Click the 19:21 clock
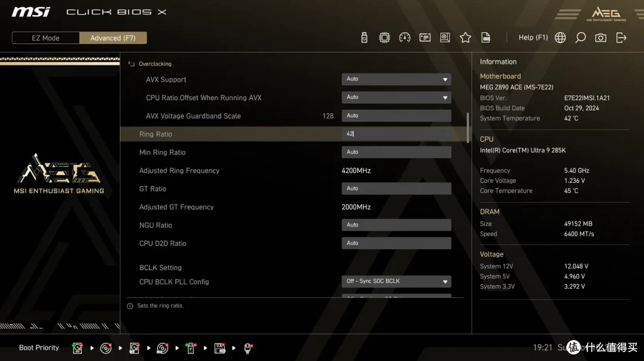Viewport: 644px width, 361px height. coord(543,348)
